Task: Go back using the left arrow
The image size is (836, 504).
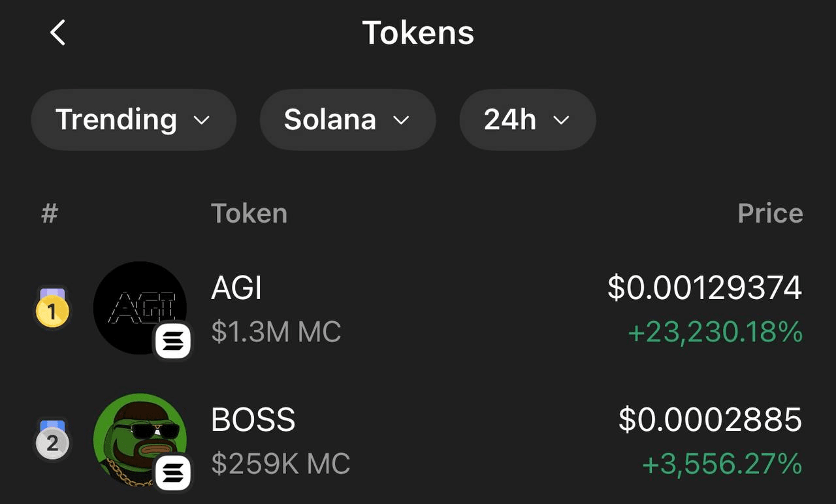Action: (x=58, y=33)
